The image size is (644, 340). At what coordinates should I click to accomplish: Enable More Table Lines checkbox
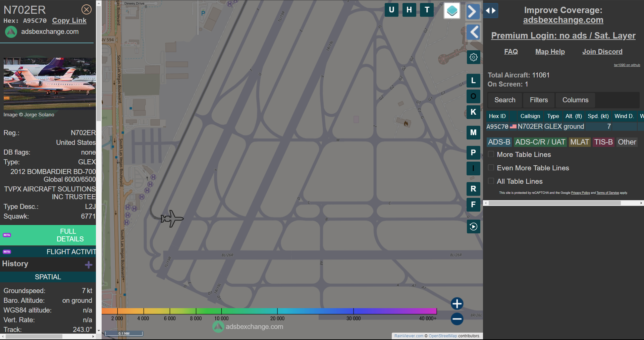tap(491, 154)
